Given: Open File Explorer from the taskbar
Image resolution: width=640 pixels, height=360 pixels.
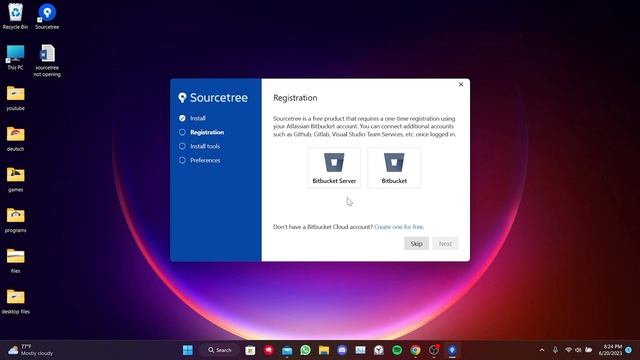Looking at the screenshot, I should [324, 350].
